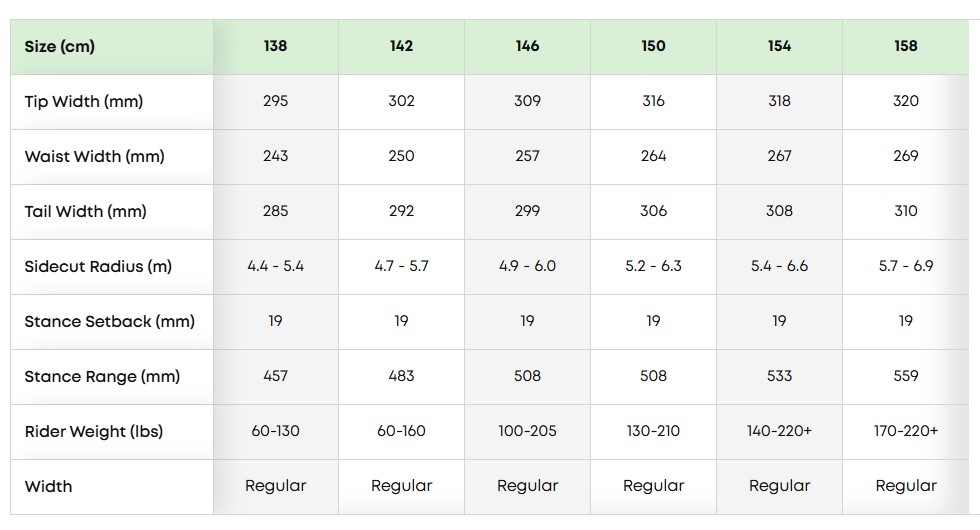
Task: Click the Rider Weight (lbs) row label
Action: (x=94, y=431)
